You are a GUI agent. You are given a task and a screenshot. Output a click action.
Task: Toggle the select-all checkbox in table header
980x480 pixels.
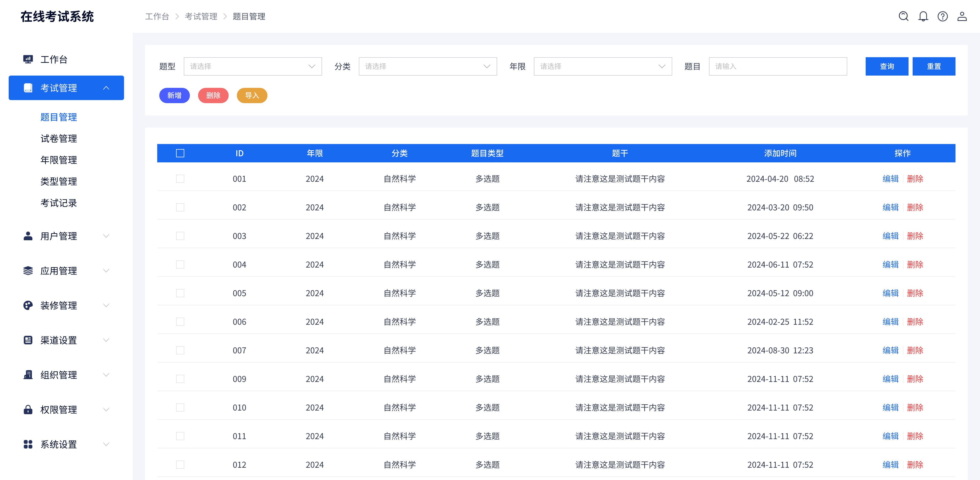[x=180, y=153]
